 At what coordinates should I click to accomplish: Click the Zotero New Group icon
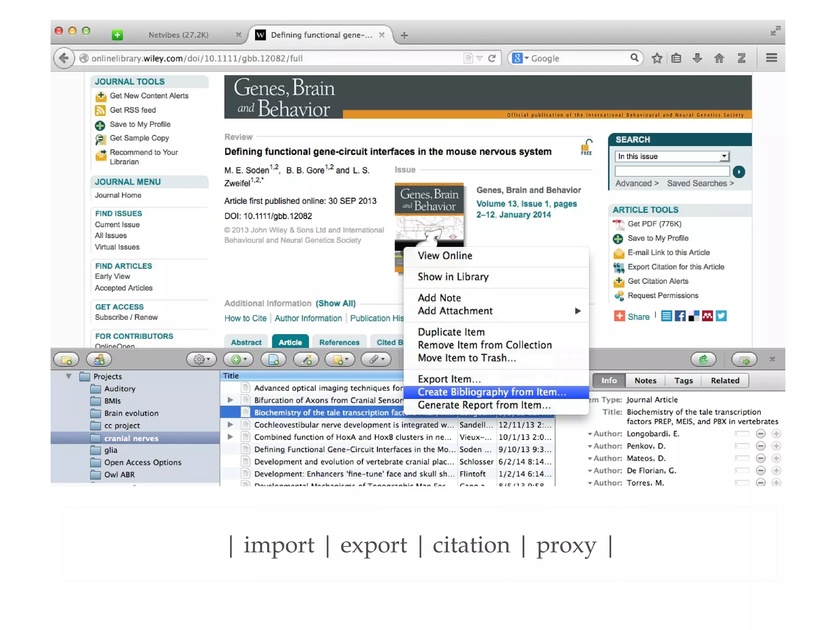pyautogui.click(x=99, y=360)
